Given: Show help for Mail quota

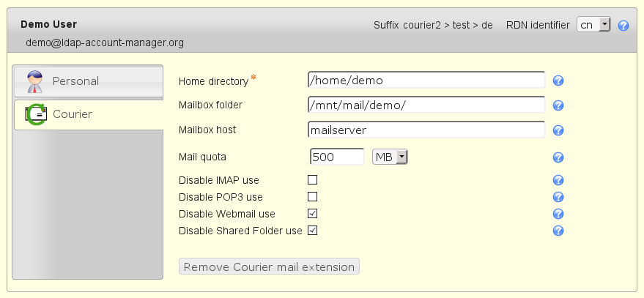Looking at the screenshot, I should [558, 157].
